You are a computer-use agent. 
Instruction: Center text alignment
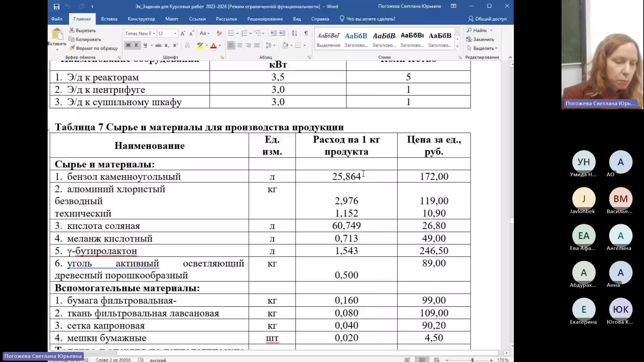239,45
